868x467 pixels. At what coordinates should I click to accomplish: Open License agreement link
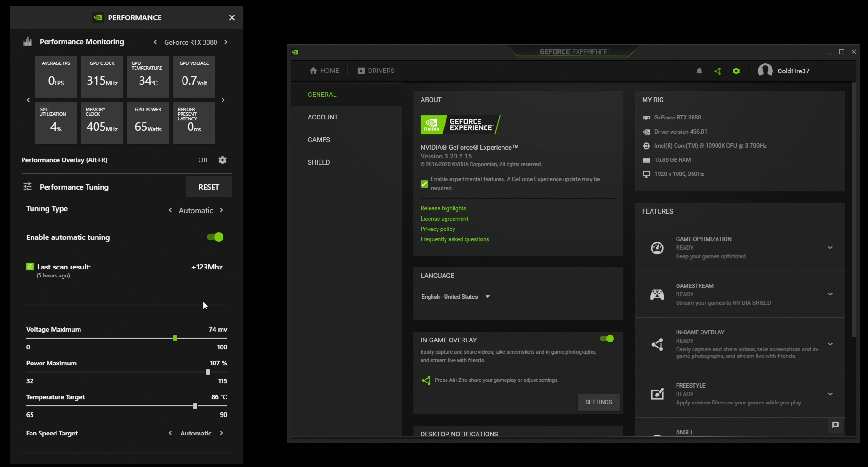pyautogui.click(x=444, y=219)
